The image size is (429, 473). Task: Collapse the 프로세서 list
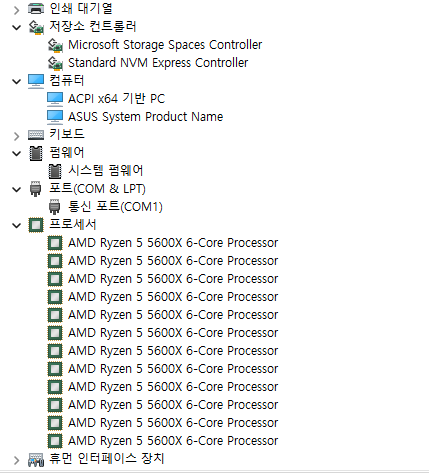pyautogui.click(x=16, y=226)
